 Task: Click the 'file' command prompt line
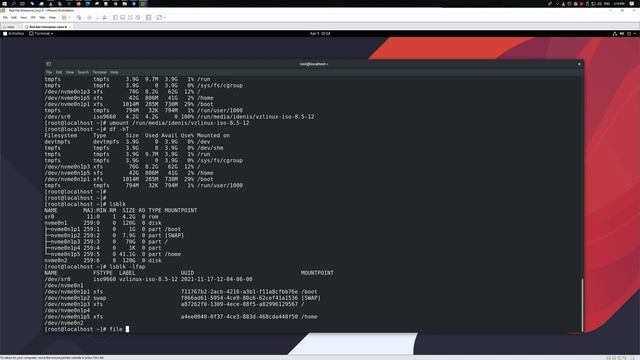[x=87, y=329]
